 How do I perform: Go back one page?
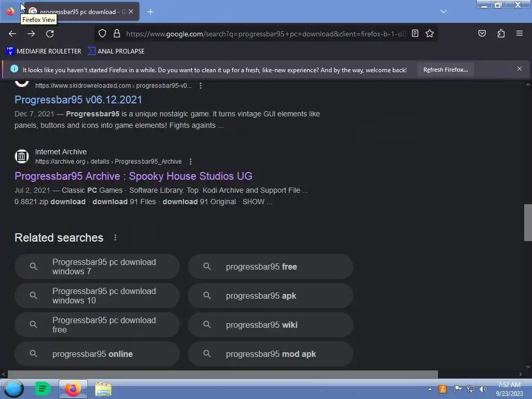(12, 34)
